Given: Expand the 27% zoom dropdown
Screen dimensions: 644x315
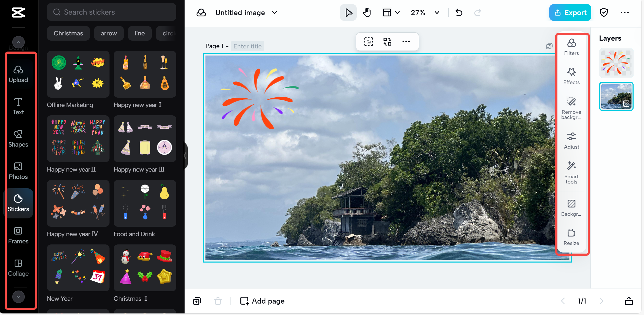Looking at the screenshot, I should (x=437, y=12).
